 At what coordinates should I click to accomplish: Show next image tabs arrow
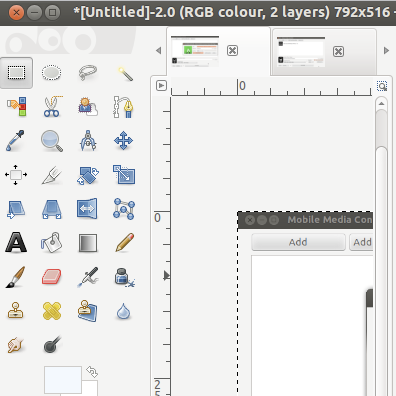coord(386,51)
